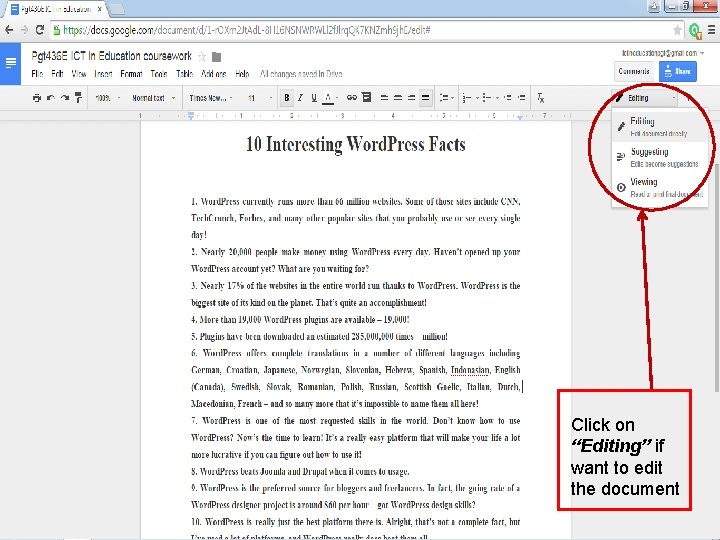The image size is (720, 540).
Task: Choose Editing mode in the dropdown list
Action: [x=659, y=126]
